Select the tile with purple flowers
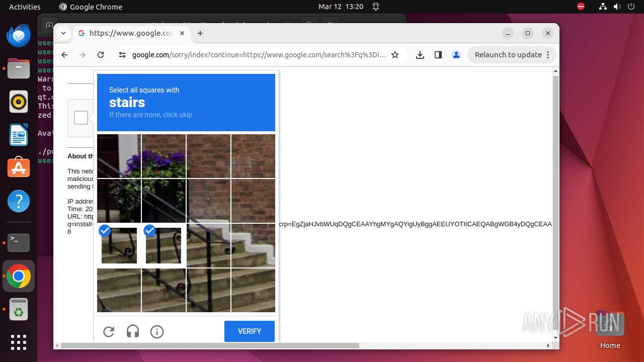Screen dimensions: 644x362 (x=164, y=156)
